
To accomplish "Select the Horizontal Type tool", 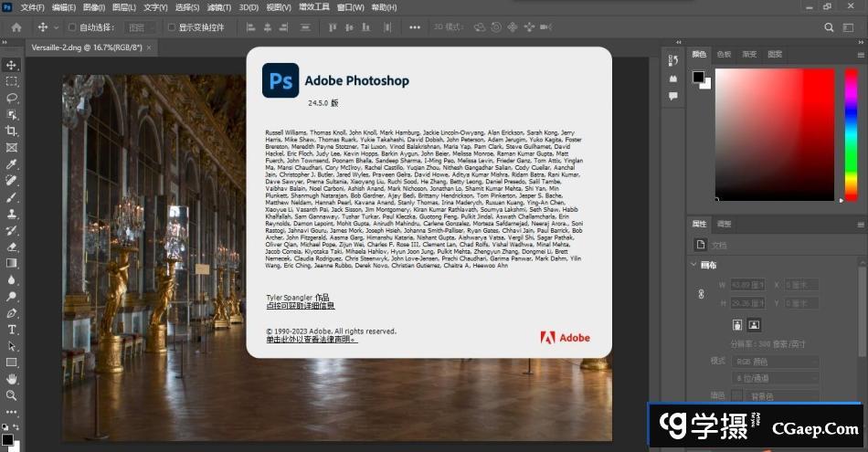I will click(12, 330).
